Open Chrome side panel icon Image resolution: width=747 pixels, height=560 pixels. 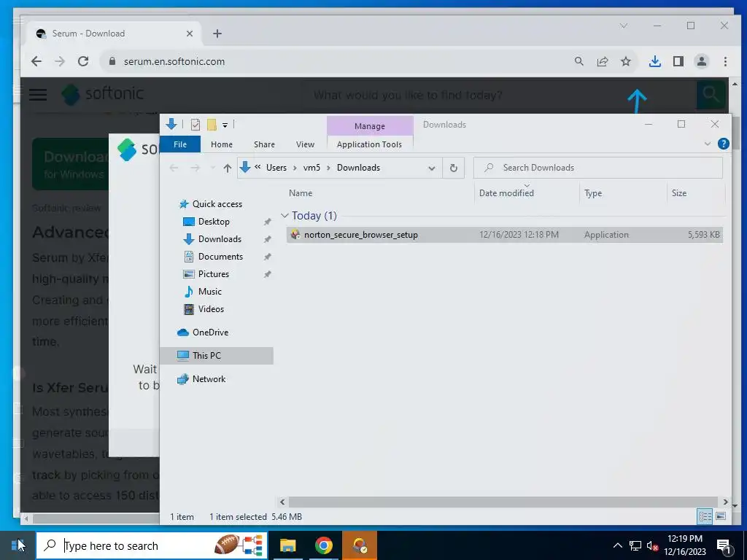tap(678, 61)
